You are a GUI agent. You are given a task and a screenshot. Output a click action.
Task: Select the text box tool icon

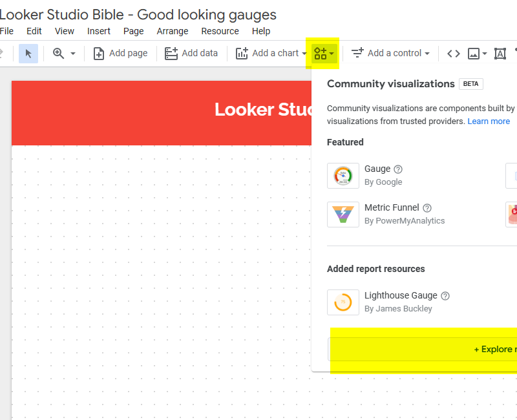point(500,54)
